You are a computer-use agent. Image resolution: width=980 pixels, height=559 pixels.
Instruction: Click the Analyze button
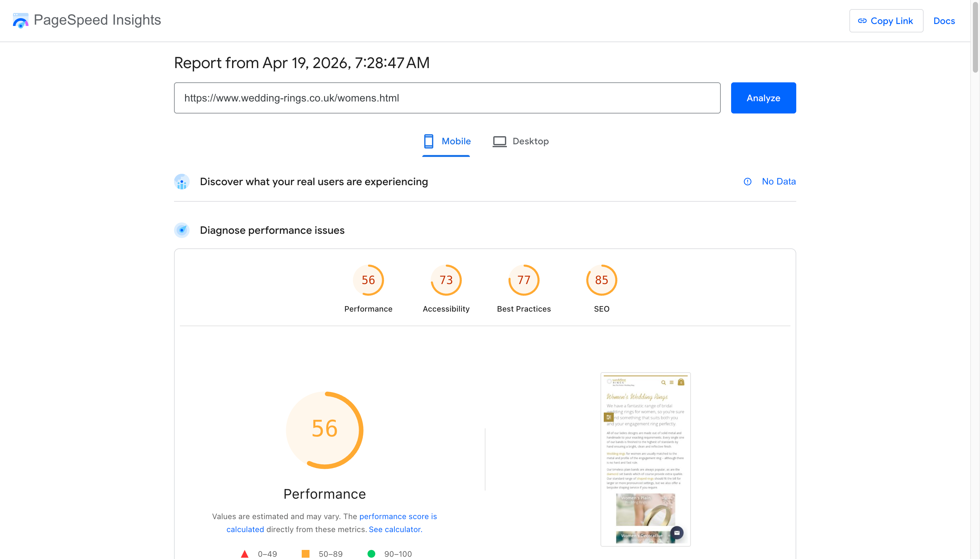tap(763, 98)
